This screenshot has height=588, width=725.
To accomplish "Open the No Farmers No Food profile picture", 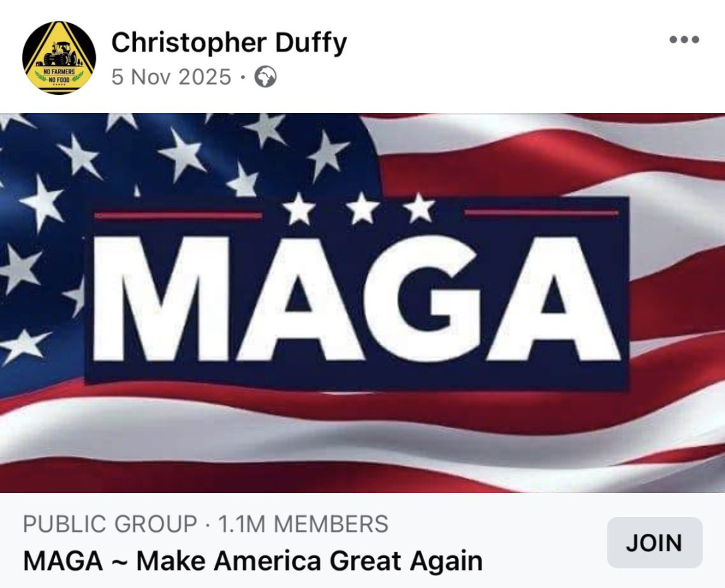I will [59, 58].
